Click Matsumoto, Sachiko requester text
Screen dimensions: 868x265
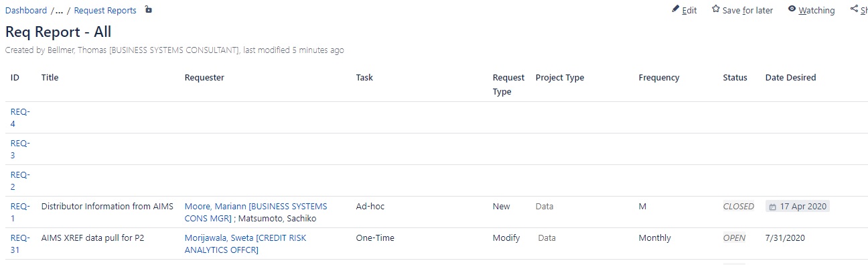pos(277,219)
